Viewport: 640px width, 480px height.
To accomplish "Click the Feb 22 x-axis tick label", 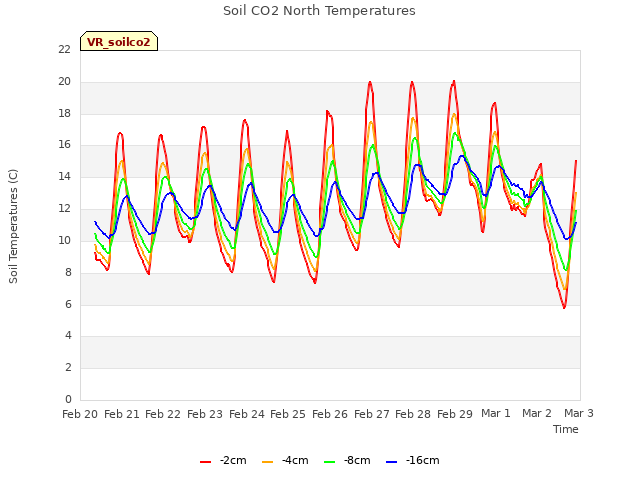I will click(x=163, y=414).
